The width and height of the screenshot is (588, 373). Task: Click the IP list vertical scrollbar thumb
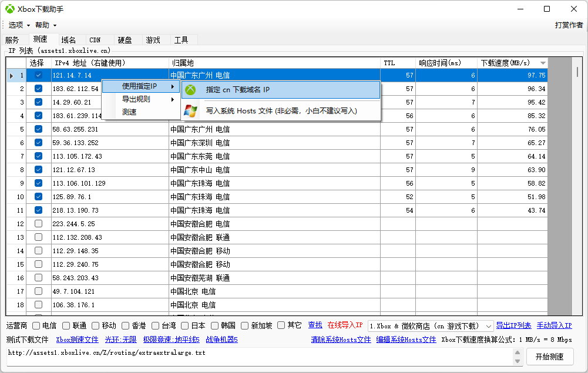pos(577,72)
